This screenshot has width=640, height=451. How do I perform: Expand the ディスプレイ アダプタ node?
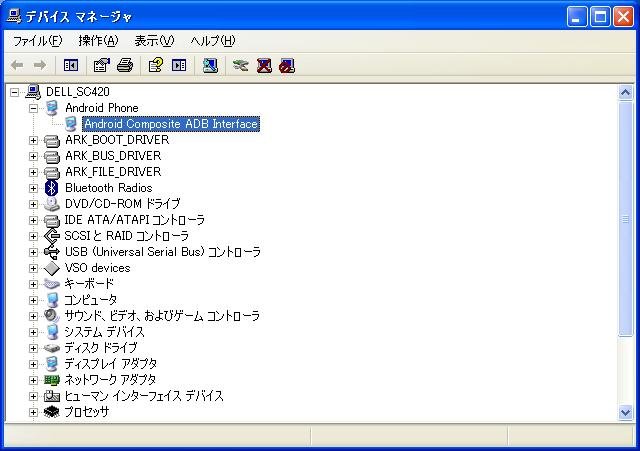coord(33,364)
